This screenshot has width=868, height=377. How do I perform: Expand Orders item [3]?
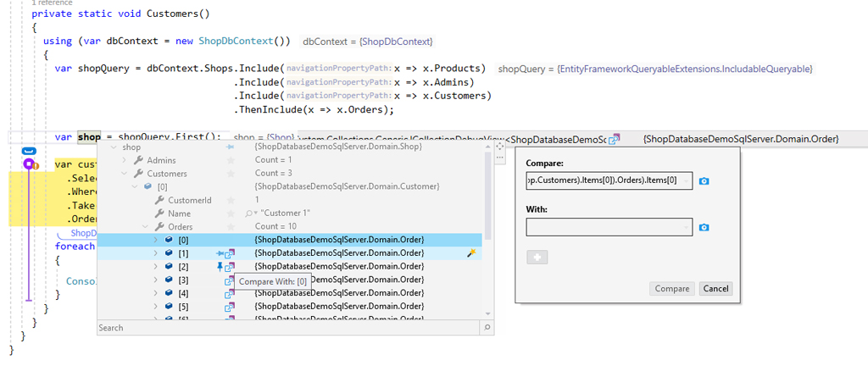[156, 280]
